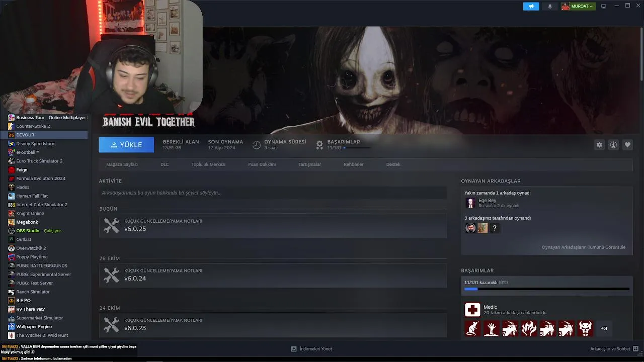
Task: Click the page vertical scrollbar
Action: click(x=641, y=54)
